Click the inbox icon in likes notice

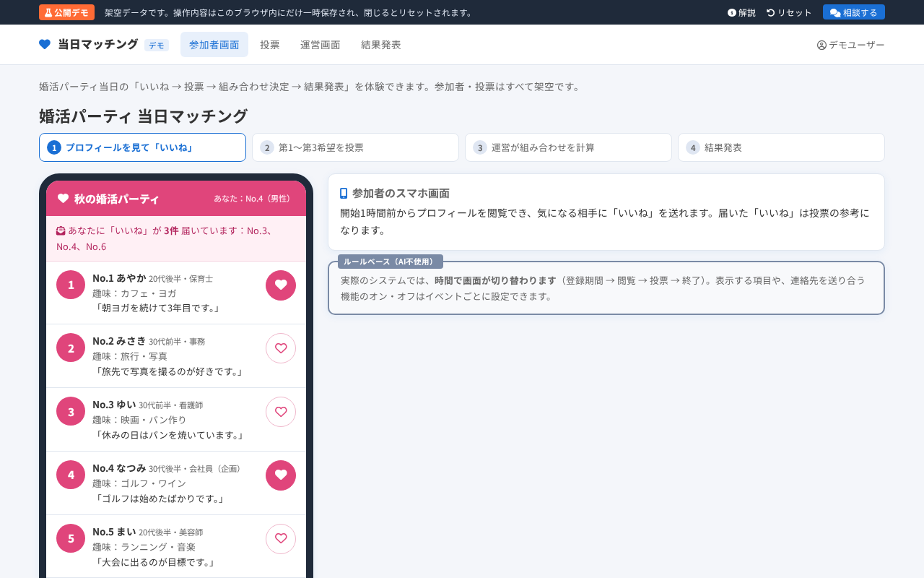pos(61,230)
